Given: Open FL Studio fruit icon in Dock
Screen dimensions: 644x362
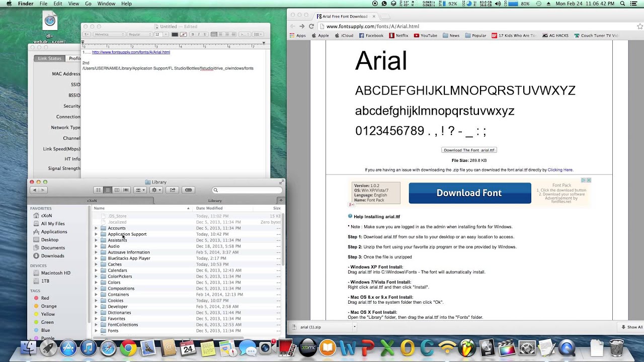Looking at the screenshot, I should coord(467,348).
